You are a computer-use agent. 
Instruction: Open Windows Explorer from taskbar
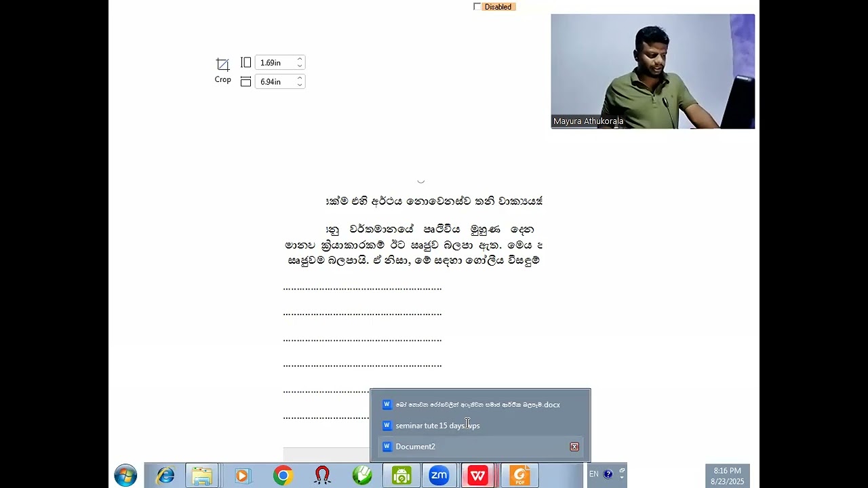[201, 476]
